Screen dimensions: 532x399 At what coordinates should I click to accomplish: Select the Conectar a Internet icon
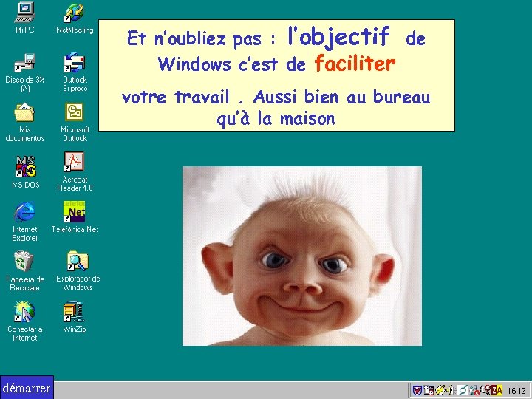[25, 321]
